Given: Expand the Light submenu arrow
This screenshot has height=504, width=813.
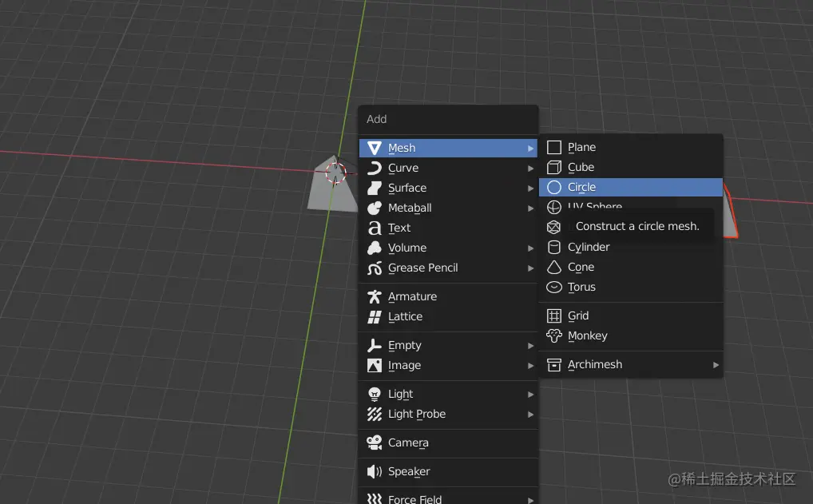Looking at the screenshot, I should [530, 395].
